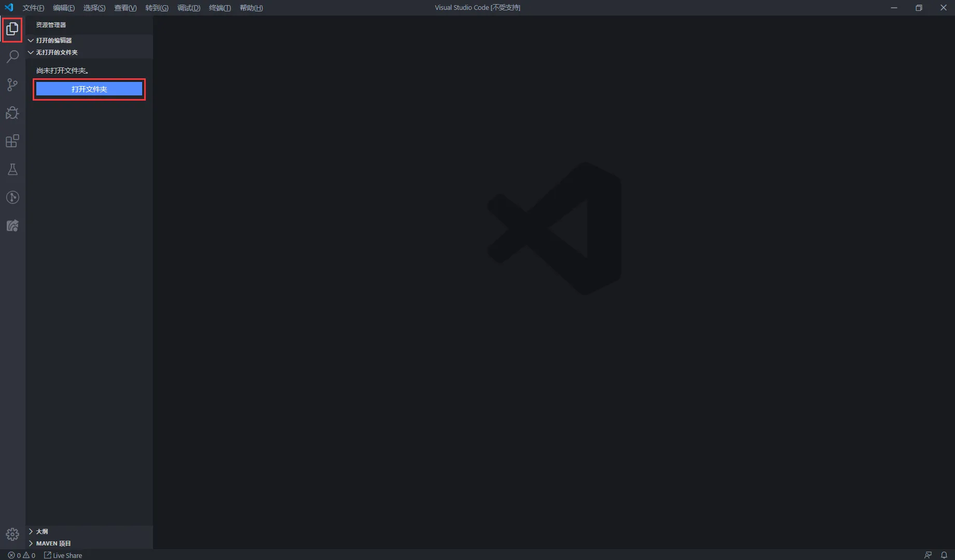The width and height of the screenshot is (955, 560).
Task: Open the 终端(T) menu
Action: click(x=220, y=8)
